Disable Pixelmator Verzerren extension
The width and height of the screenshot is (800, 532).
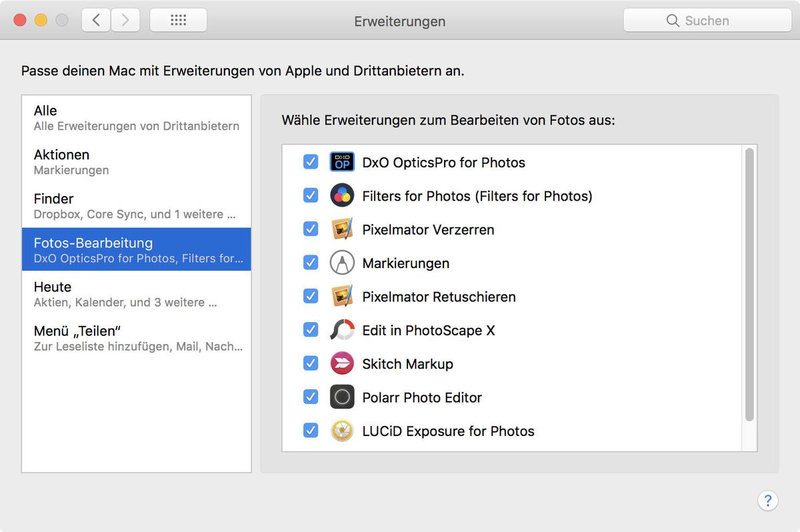(x=311, y=229)
